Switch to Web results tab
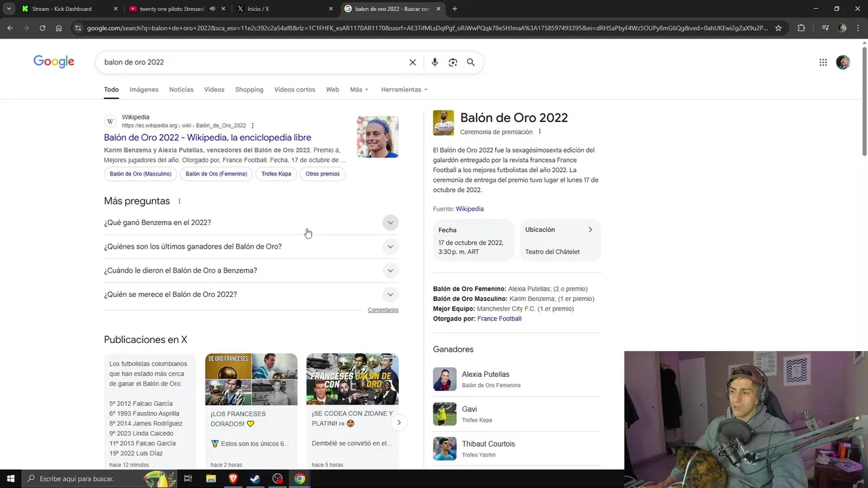 click(332, 89)
